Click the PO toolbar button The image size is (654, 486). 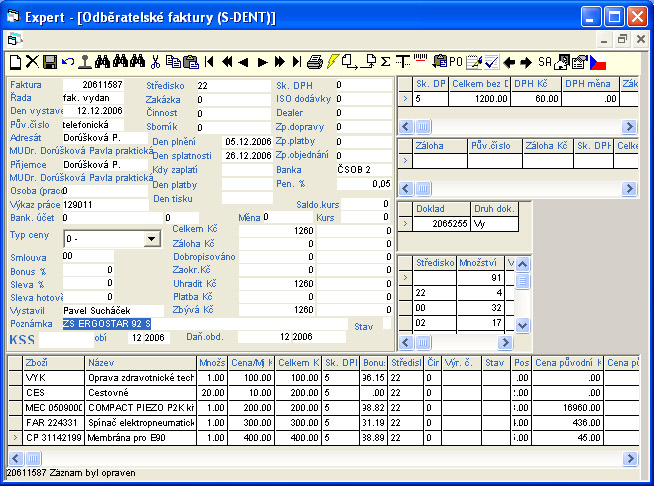(455, 62)
